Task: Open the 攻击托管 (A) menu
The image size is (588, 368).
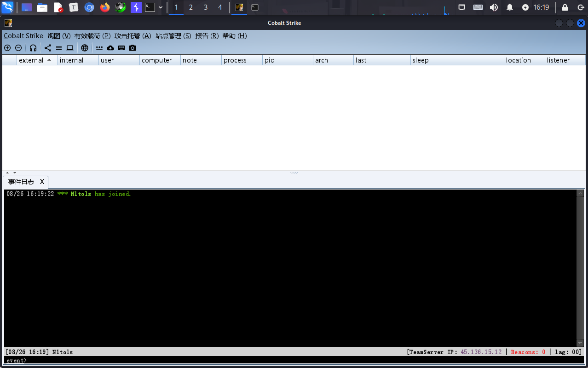Action: (133, 36)
